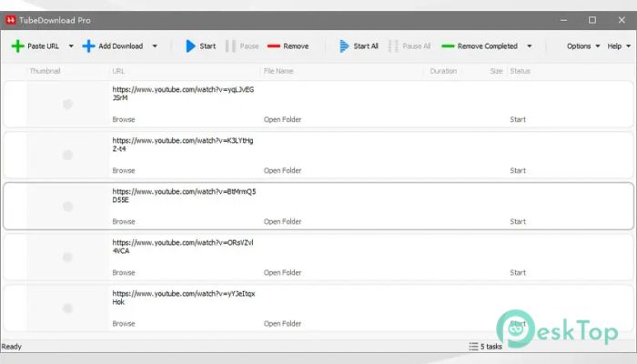Select the ORsVZvl4VCA URL text
The width and height of the screenshot is (637, 364).
coord(183,247)
